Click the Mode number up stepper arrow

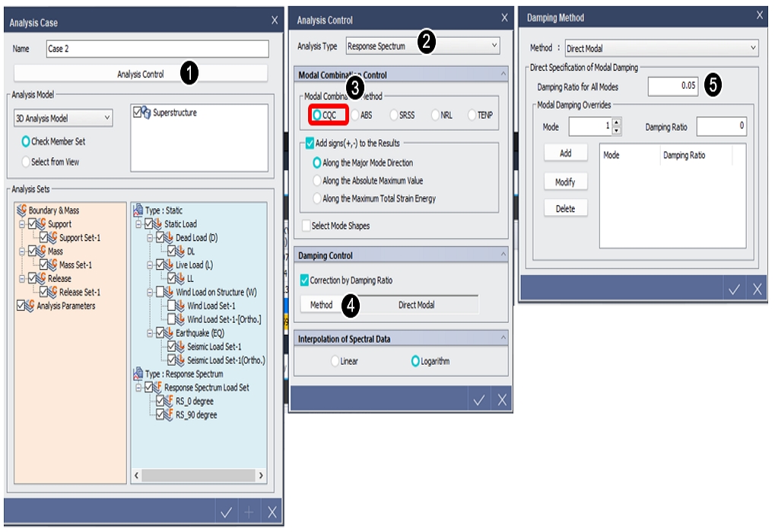[x=616, y=122]
